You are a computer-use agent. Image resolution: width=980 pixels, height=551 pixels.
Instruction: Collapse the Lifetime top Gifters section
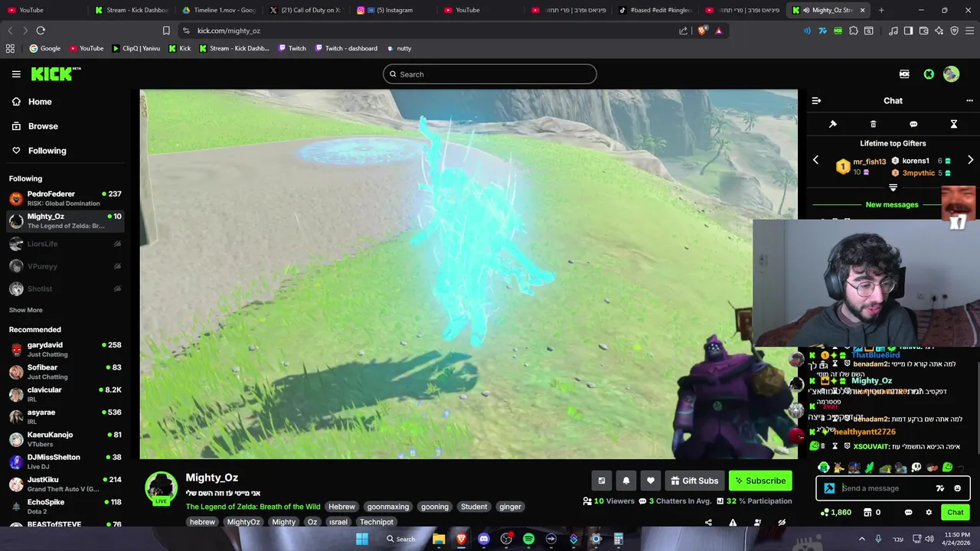(x=893, y=187)
